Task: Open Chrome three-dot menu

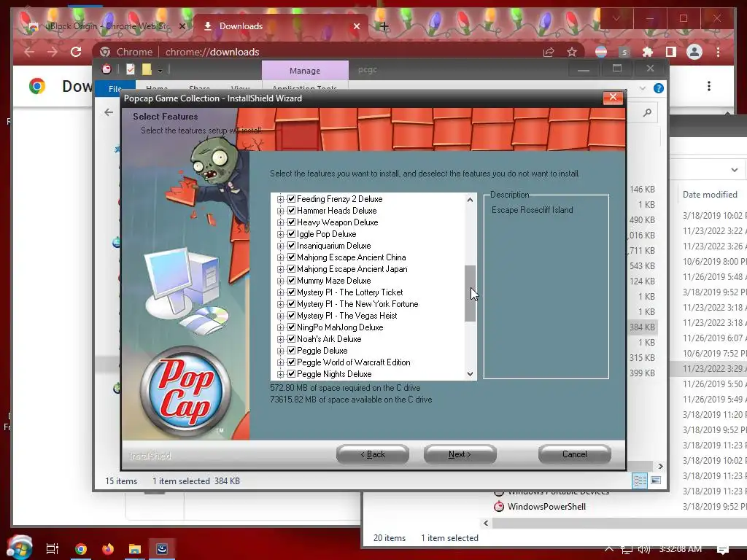Action: pos(718,52)
